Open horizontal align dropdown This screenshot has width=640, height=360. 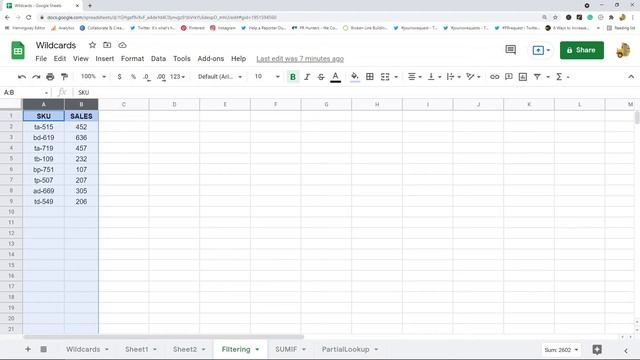click(x=414, y=77)
